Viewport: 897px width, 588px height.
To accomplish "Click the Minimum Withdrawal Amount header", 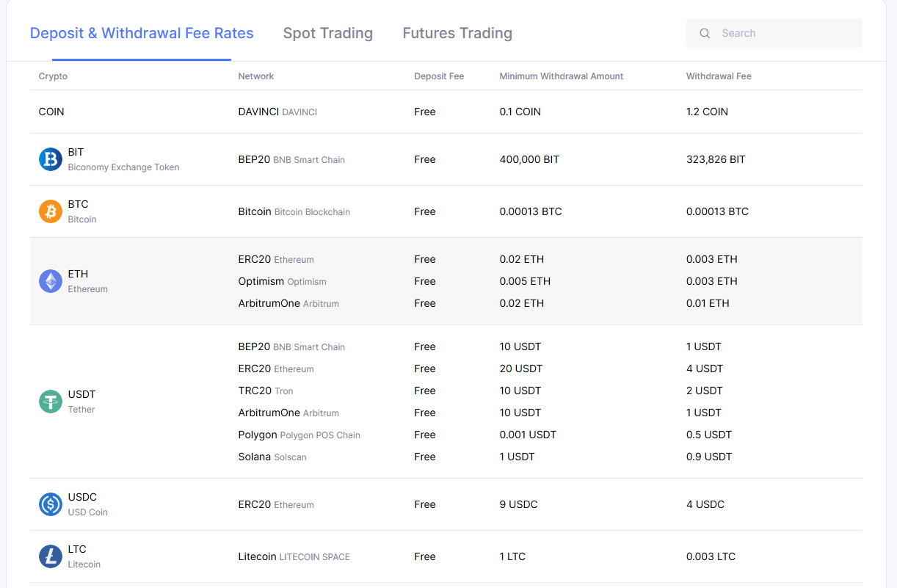I will click(x=562, y=76).
